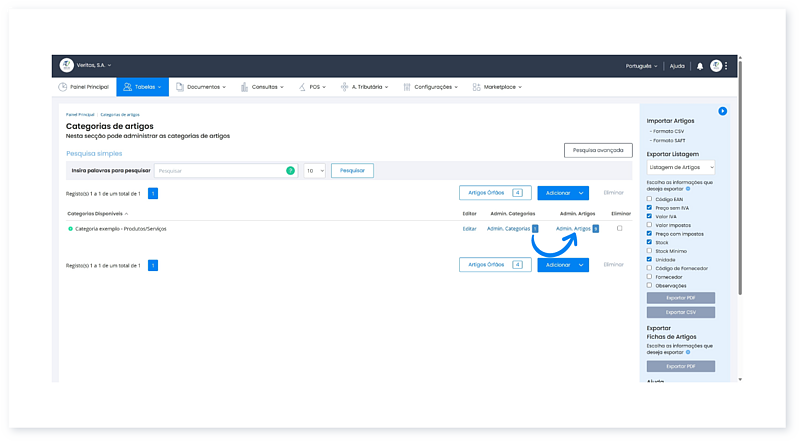The height and width of the screenshot is (442, 800).
Task: Open the Documentos menu
Action: 201,87
